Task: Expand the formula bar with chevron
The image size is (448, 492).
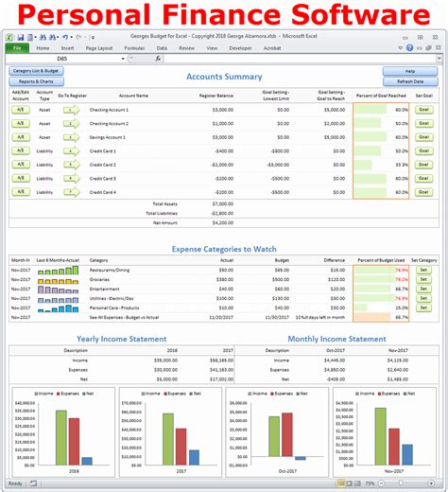Action: pos(439,59)
